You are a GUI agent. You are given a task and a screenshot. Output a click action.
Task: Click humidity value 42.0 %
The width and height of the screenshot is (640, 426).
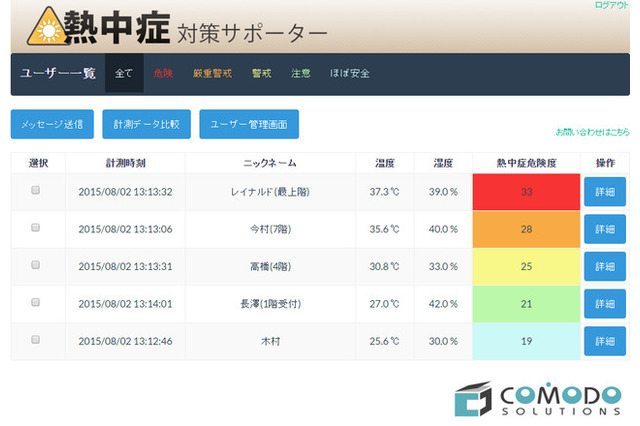443,304
